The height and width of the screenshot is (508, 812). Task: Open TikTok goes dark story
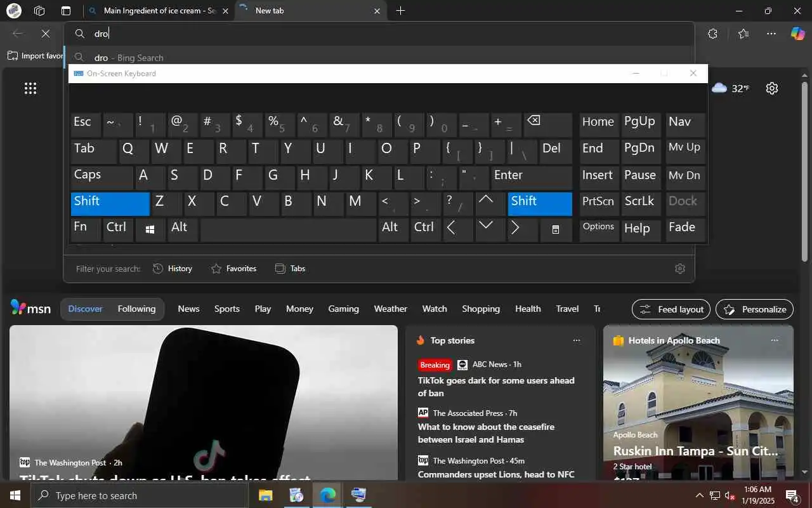pyautogui.click(x=496, y=387)
